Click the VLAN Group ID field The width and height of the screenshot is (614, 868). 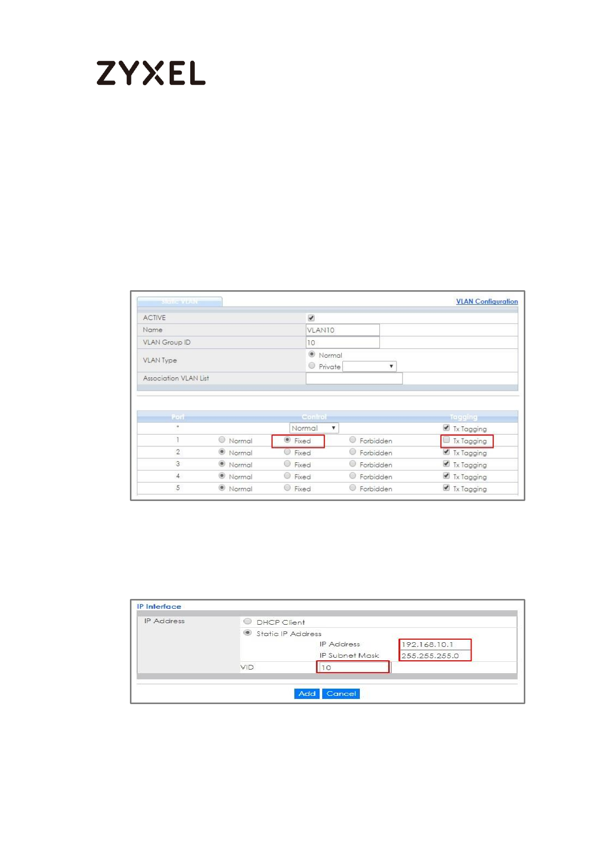[342, 343]
